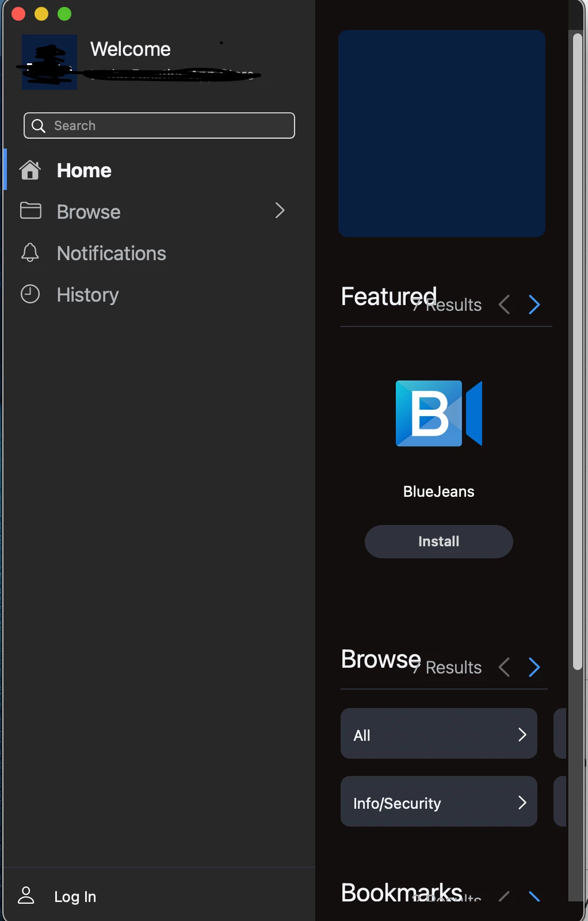Install the BlueJeans app

[439, 542]
